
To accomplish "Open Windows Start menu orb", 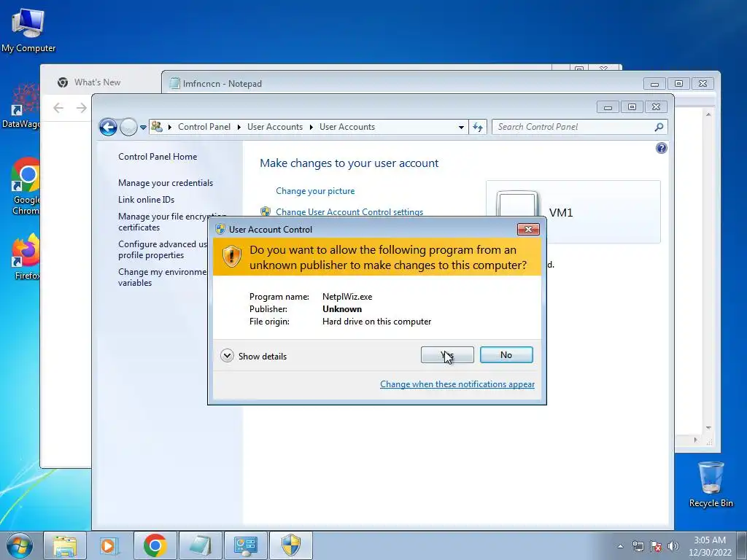I will (20, 545).
